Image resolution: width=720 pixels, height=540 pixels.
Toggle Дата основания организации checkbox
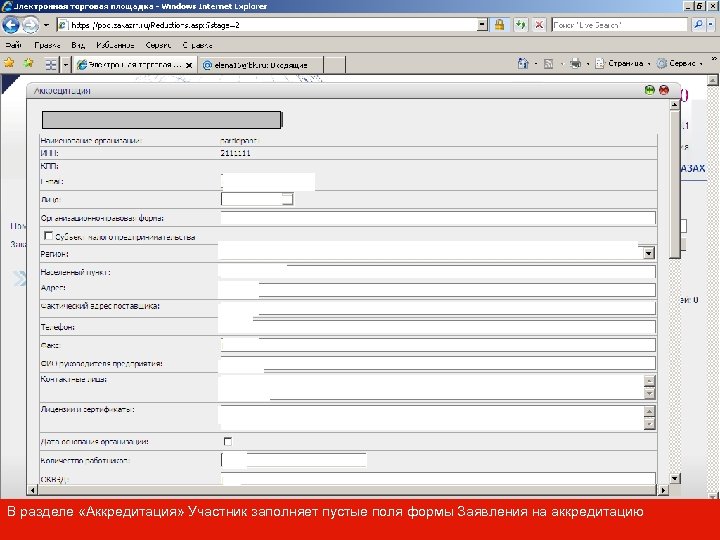[x=228, y=441]
